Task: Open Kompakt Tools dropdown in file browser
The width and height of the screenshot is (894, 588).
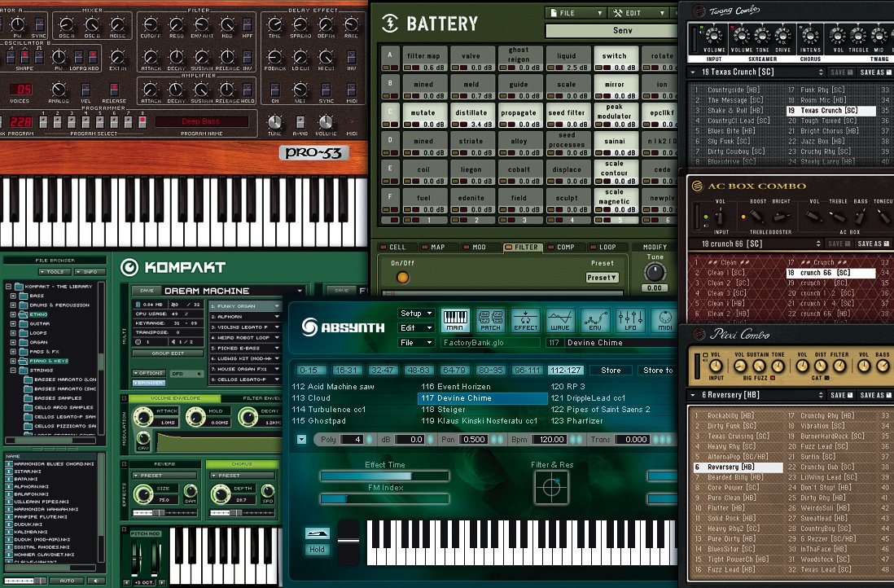Action: coord(55,271)
